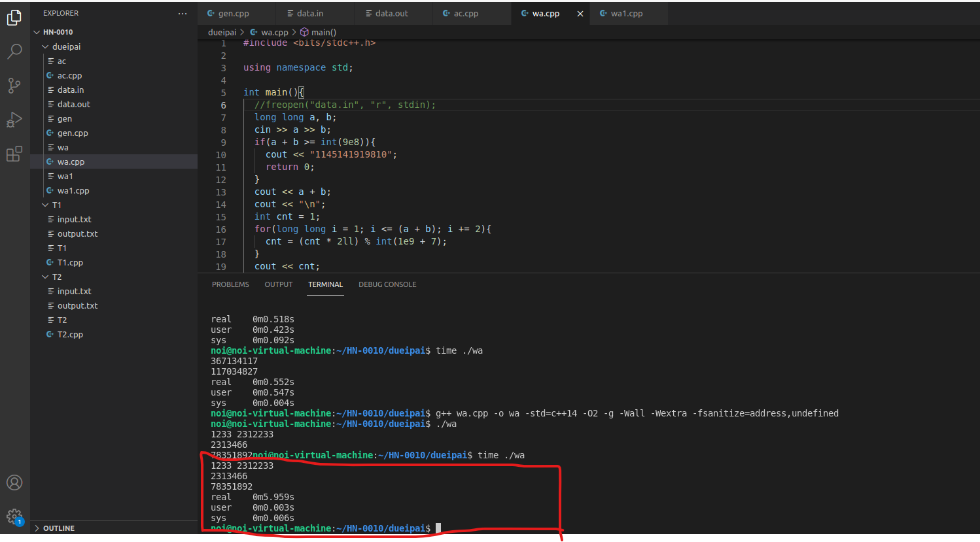Open gen.cpp in the explorer
The width and height of the screenshot is (980, 542).
pyautogui.click(x=114, y=133)
